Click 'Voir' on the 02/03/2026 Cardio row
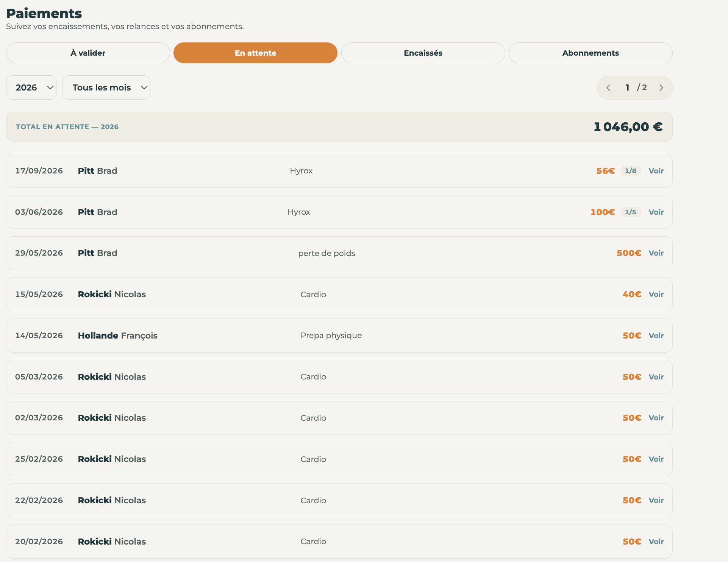This screenshot has height=562, width=728. (x=656, y=418)
